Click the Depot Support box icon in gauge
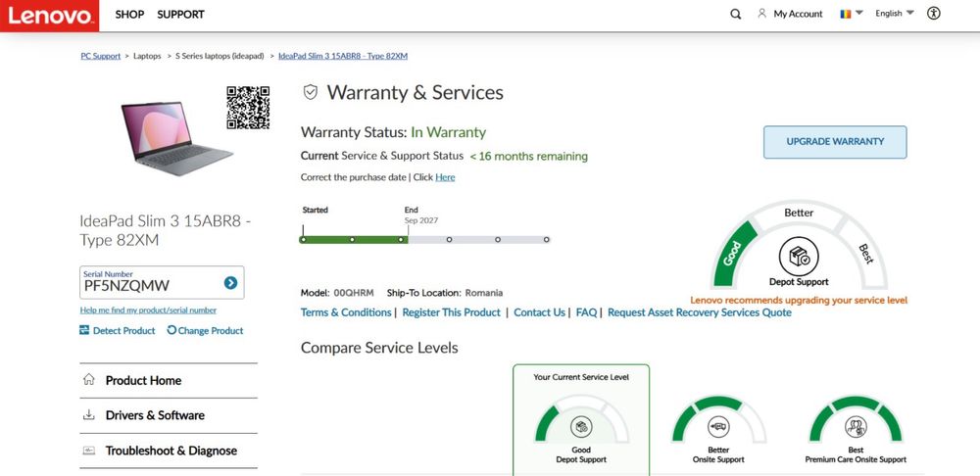Image resolution: width=980 pixels, height=476 pixels. pyautogui.click(x=799, y=256)
